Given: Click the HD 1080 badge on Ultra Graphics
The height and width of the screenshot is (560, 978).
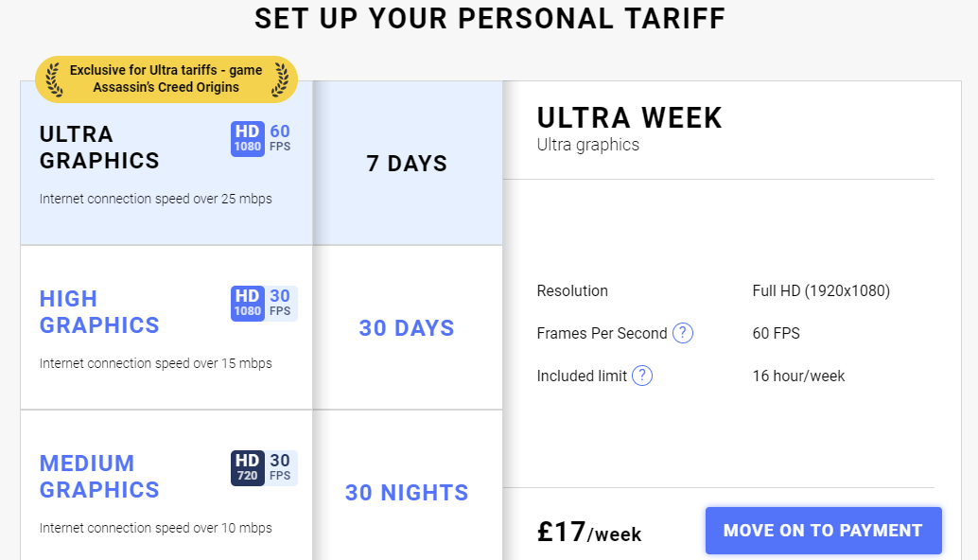Looking at the screenshot, I should coord(248,138).
